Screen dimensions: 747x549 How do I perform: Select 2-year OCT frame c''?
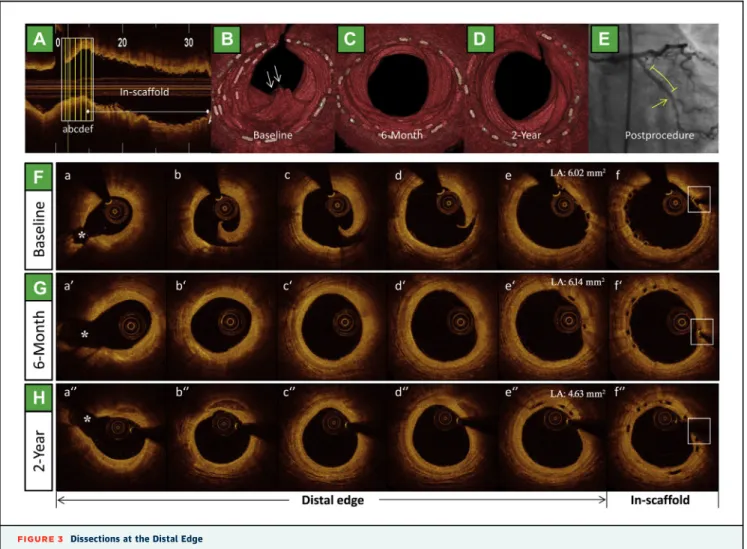point(332,437)
